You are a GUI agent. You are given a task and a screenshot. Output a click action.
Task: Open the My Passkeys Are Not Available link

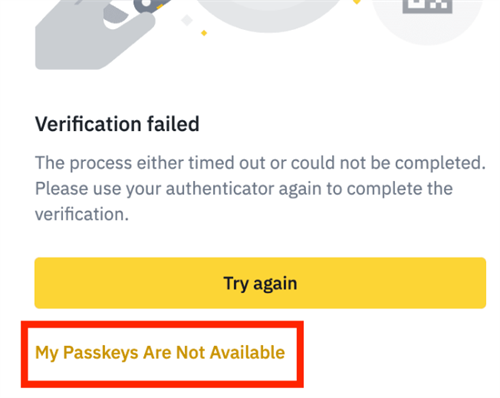tap(160, 353)
